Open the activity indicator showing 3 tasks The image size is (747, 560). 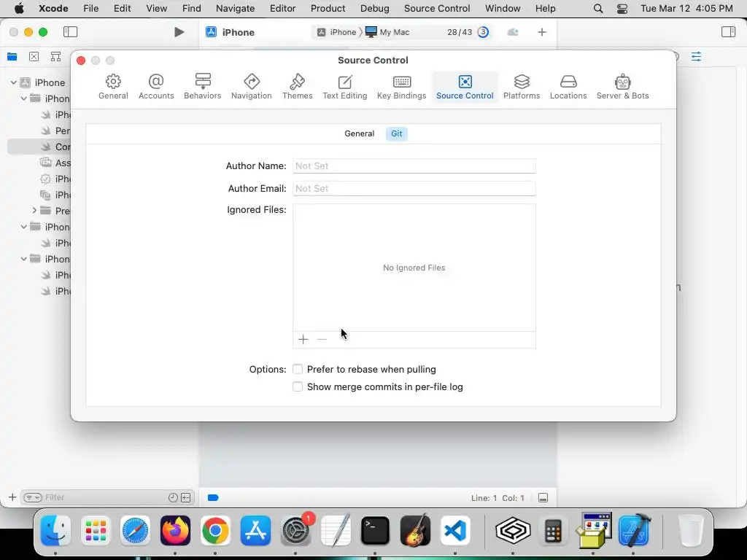483,32
